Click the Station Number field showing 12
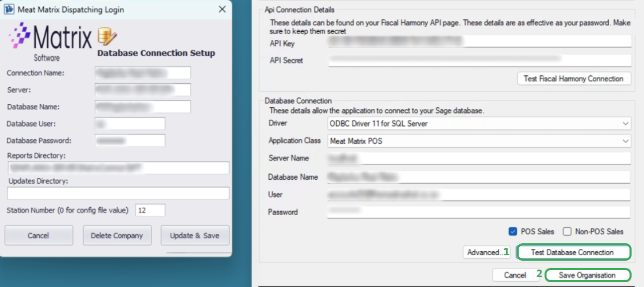This screenshot has height=287, width=644. 150,210
